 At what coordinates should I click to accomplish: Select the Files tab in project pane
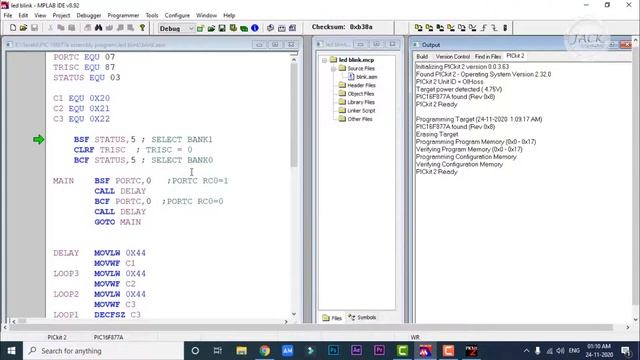click(x=332, y=318)
